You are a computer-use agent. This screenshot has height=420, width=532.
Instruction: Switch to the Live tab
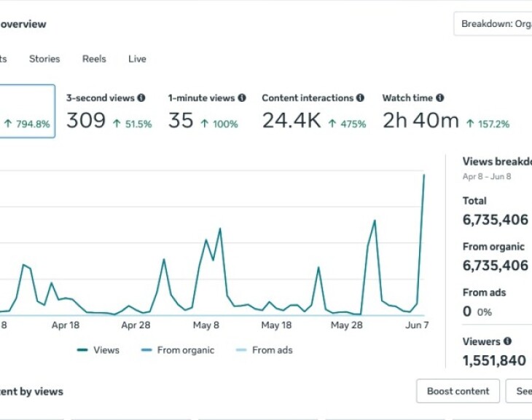[137, 59]
